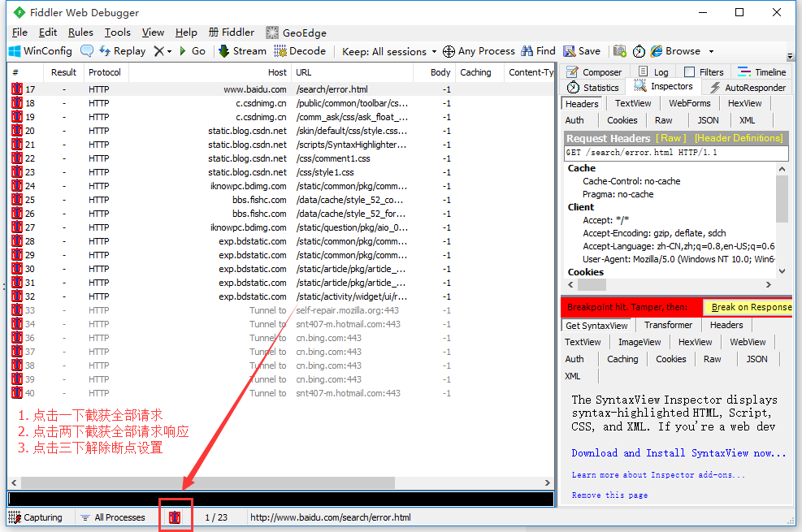Sort sessions by the Host column header

click(x=209, y=72)
